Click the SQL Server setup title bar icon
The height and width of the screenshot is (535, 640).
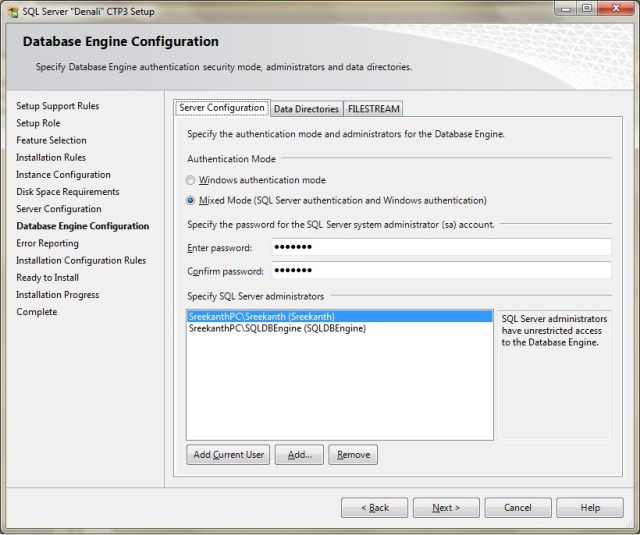[11, 10]
